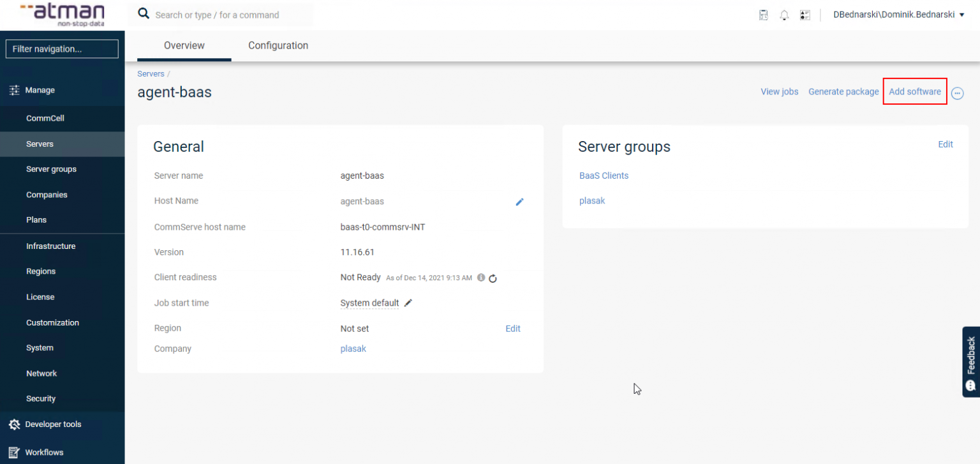980x464 pixels.
Task: Open the View jobs link
Action: point(779,92)
